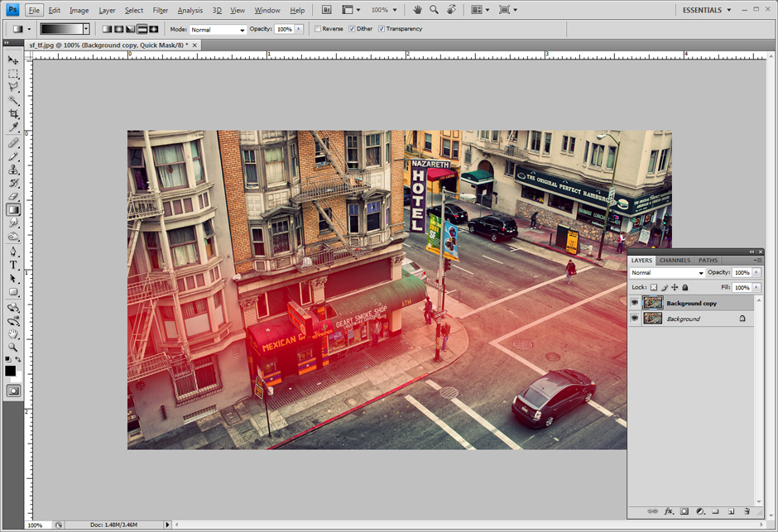Image resolution: width=778 pixels, height=532 pixels.
Task: Toggle Quick Mask mode button
Action: 13,391
